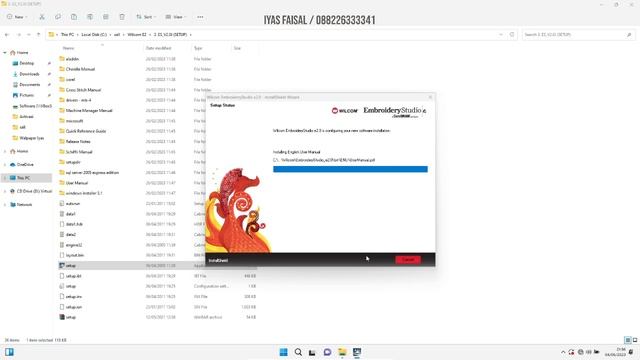Expand the OneDrive tree node
The width and height of the screenshot is (640, 360).
[x=5, y=164]
